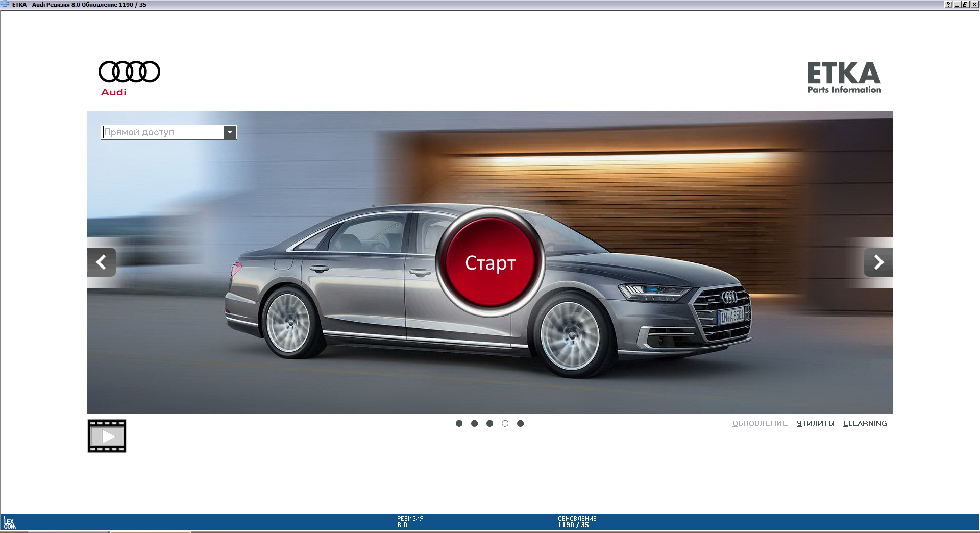Select the third carousel dot
980x533 pixels.
point(489,423)
